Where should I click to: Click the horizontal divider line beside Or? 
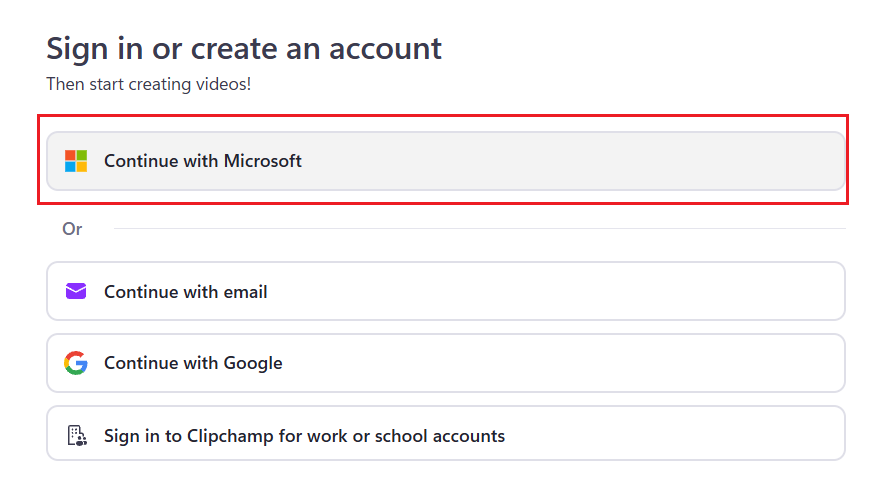[x=480, y=229]
